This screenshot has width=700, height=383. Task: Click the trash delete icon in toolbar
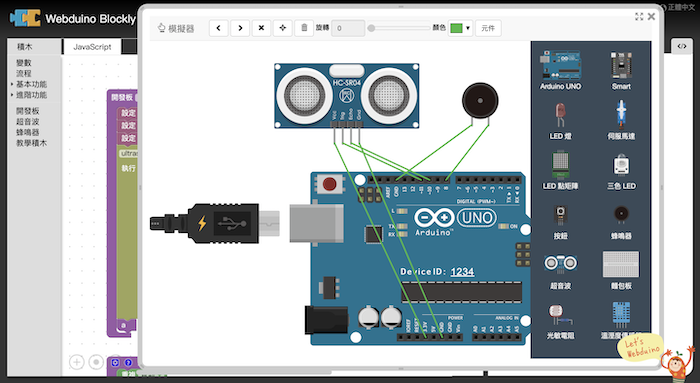coord(304,28)
